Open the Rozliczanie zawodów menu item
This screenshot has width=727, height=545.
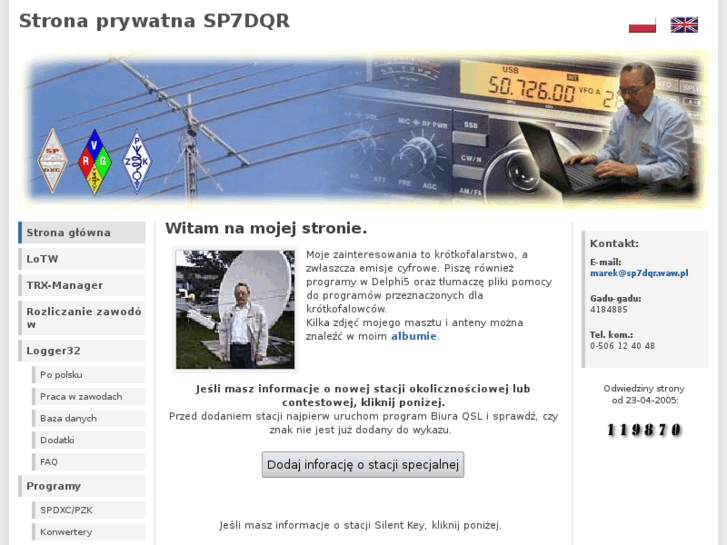coord(82,318)
